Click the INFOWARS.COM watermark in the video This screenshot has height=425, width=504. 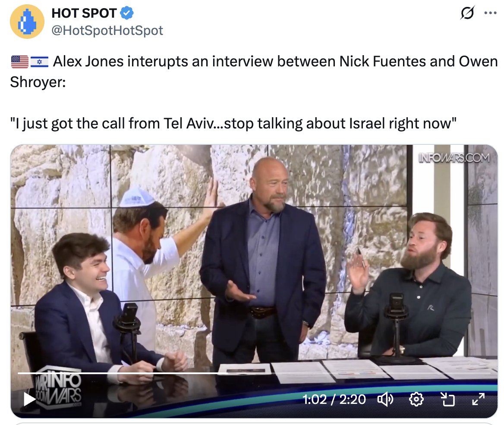454,158
